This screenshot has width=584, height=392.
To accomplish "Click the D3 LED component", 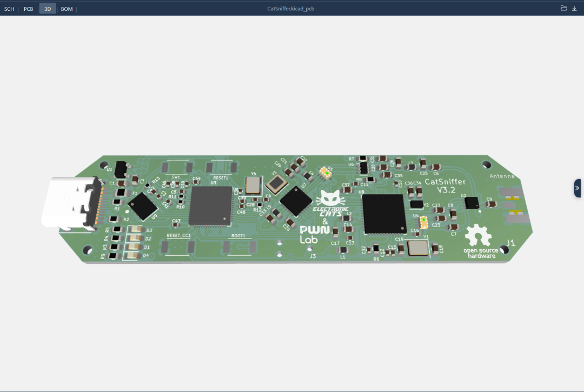I will 136,229.
